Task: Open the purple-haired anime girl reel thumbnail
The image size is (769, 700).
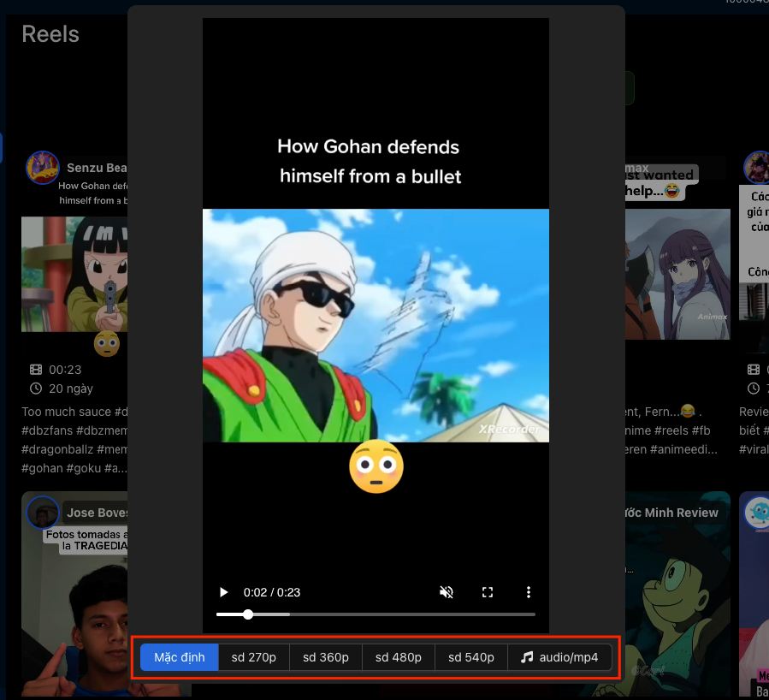Action: [x=677, y=274]
